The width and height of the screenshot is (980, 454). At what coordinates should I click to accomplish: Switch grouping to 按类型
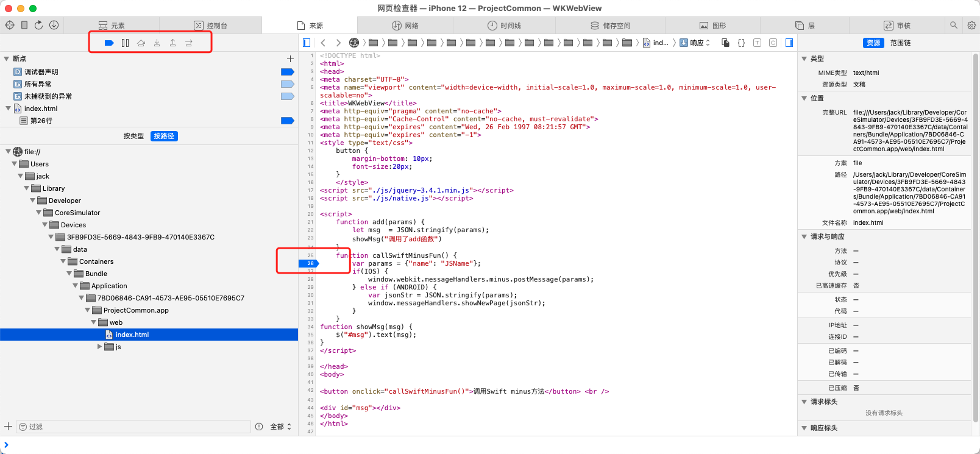click(134, 136)
